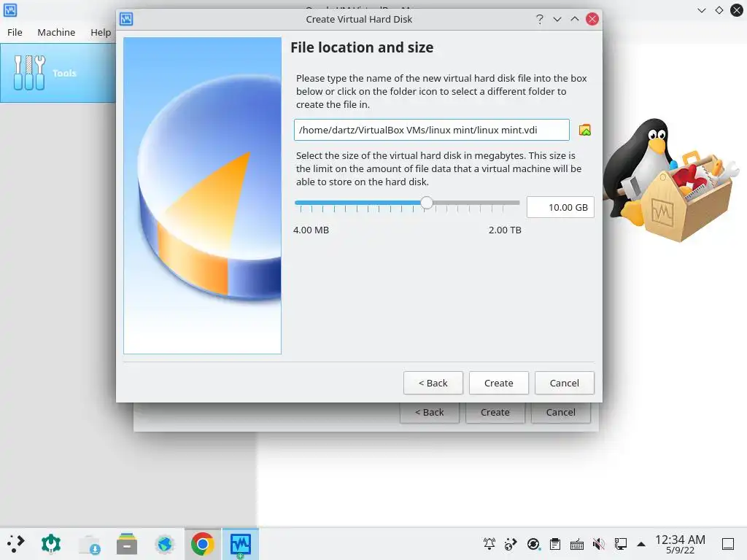
Task: Click the Back button in the background wizard
Action: point(429,413)
